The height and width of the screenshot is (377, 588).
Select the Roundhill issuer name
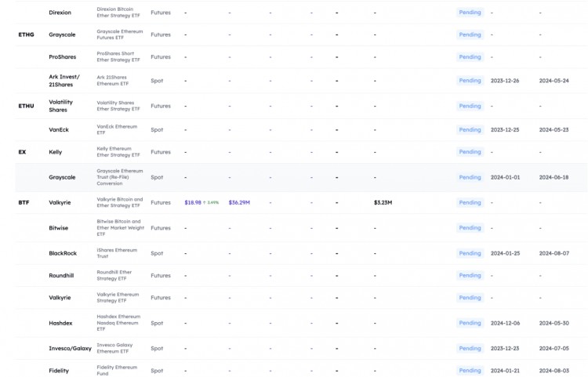pos(61,275)
